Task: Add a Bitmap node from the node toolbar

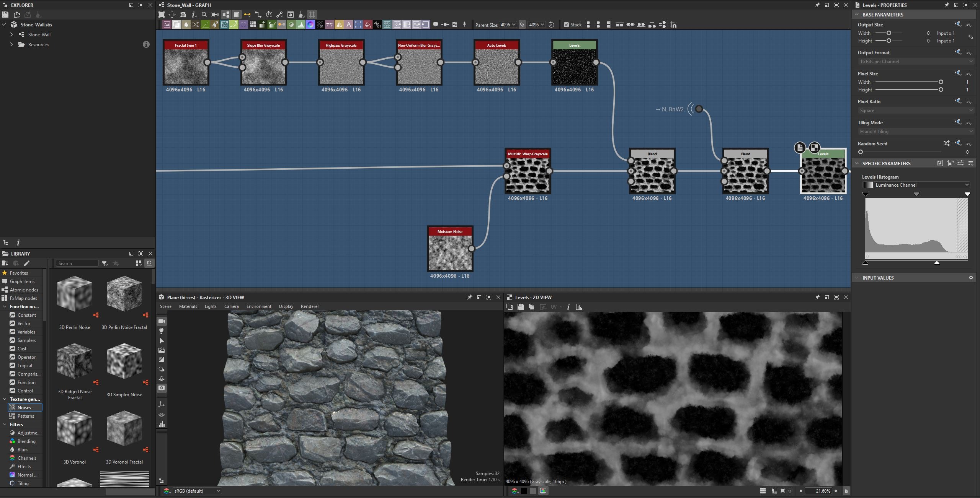Action: point(167,25)
